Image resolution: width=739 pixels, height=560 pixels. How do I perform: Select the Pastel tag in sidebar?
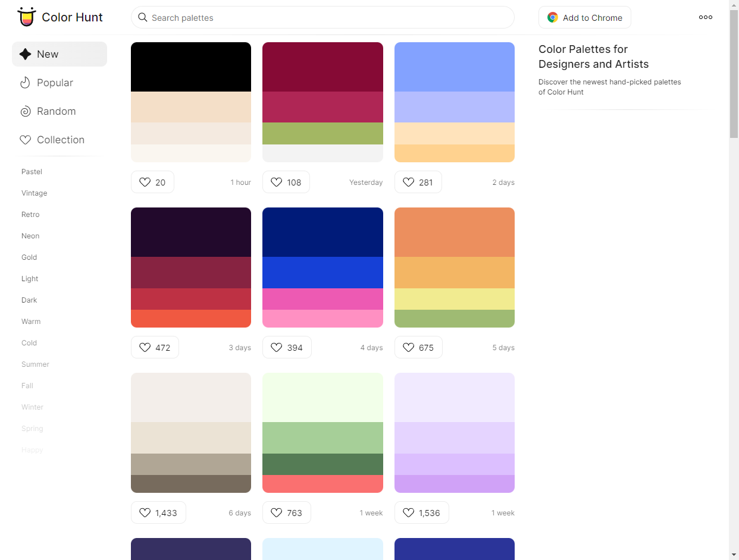point(32,172)
